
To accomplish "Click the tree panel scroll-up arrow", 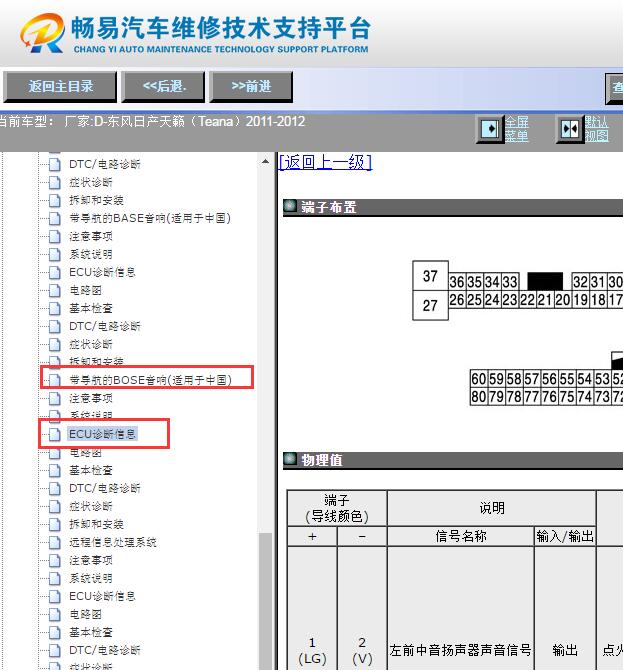I will [x=265, y=162].
